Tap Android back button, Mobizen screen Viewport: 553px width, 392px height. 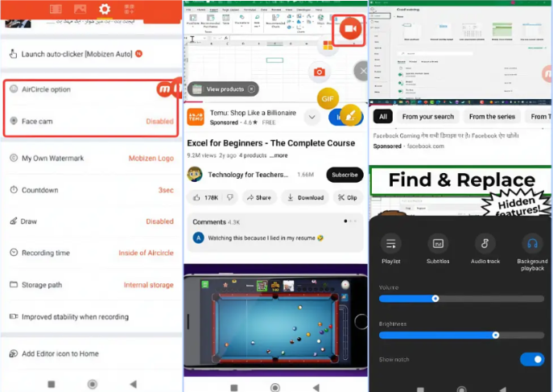click(x=133, y=384)
